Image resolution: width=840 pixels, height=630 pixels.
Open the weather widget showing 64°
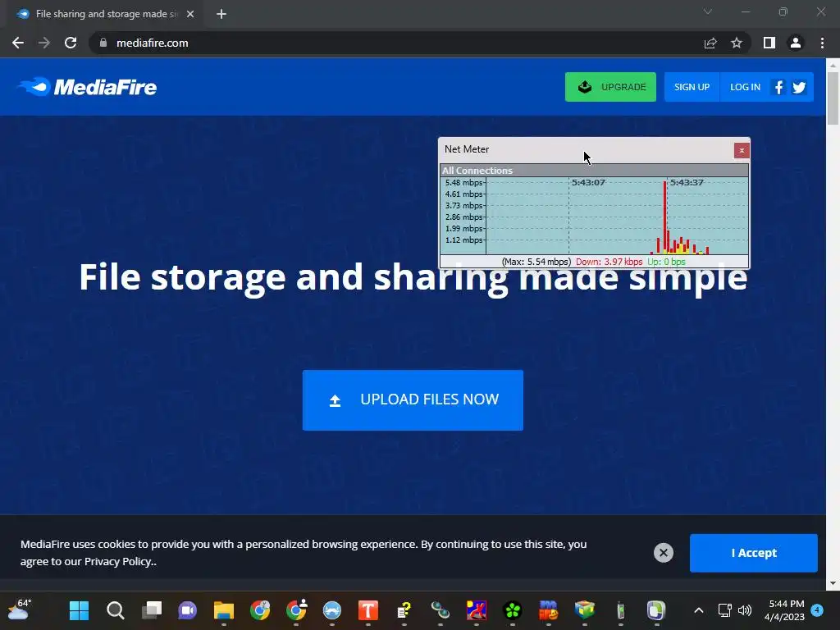[x=20, y=609]
